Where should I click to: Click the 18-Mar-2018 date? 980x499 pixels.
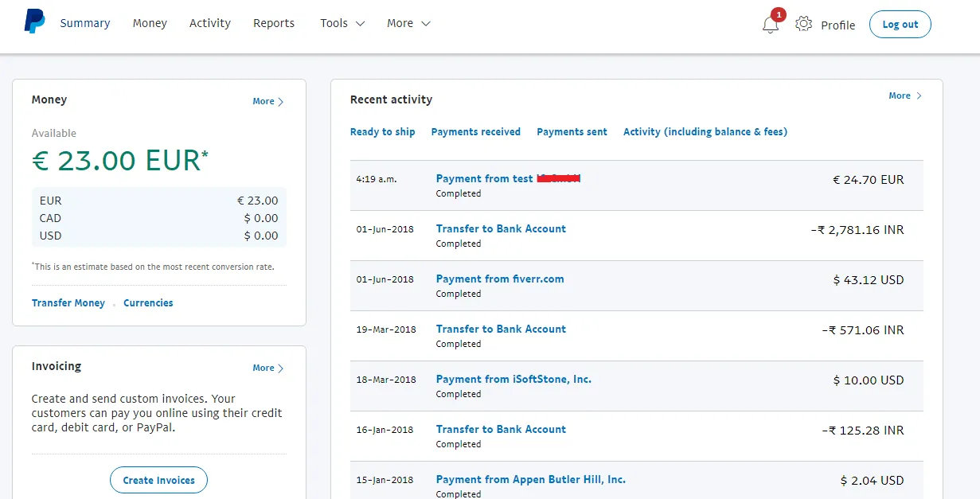tap(386, 380)
